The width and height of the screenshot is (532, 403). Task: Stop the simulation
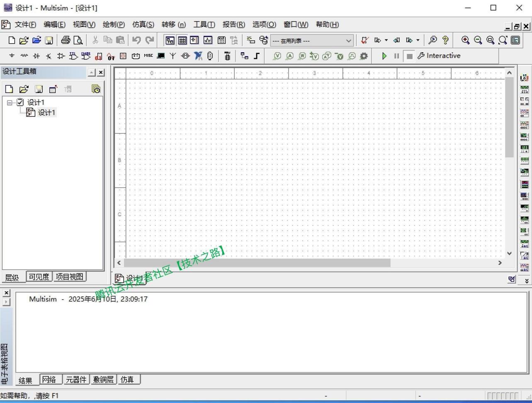pyautogui.click(x=409, y=56)
